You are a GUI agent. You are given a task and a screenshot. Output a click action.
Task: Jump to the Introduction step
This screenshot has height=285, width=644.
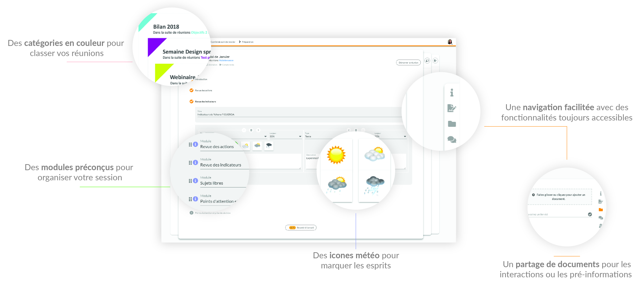pyautogui.click(x=201, y=79)
